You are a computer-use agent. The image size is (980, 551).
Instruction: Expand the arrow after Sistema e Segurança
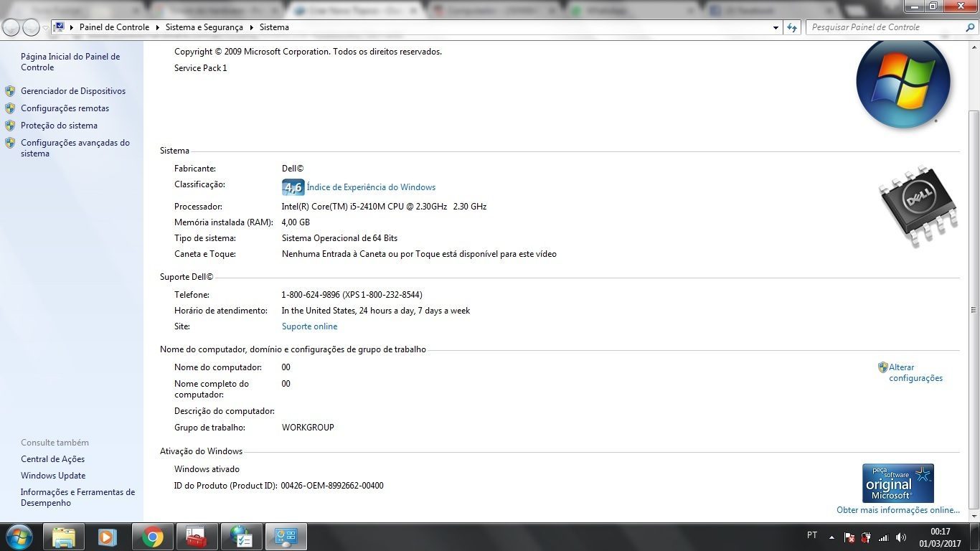pyautogui.click(x=251, y=27)
